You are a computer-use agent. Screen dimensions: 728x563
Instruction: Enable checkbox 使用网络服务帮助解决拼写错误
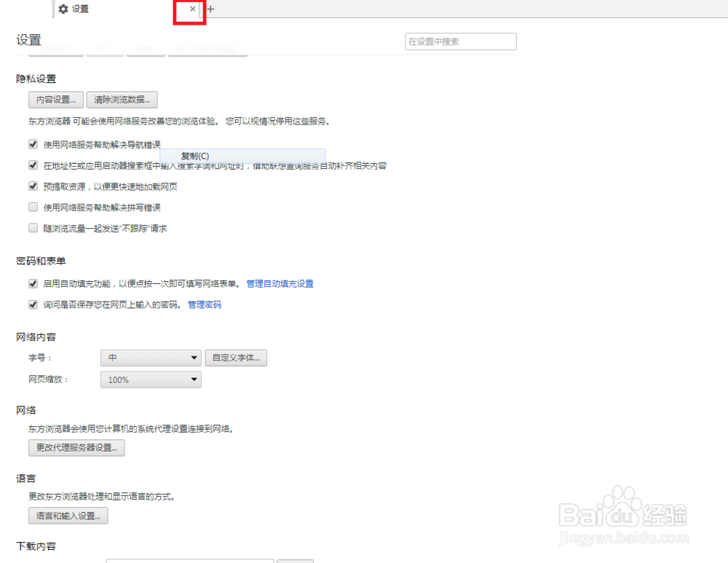tap(33, 207)
